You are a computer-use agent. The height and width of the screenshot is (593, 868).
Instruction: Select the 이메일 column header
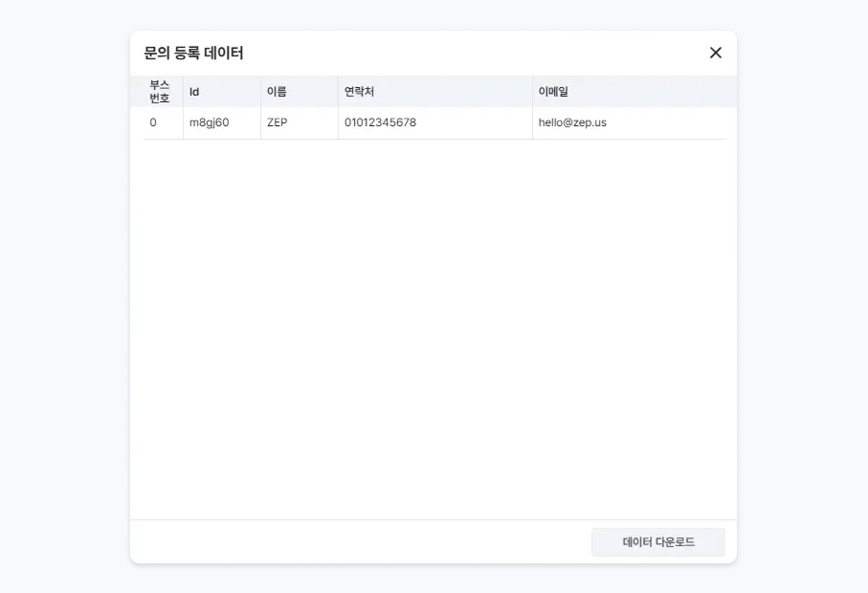pos(553,92)
